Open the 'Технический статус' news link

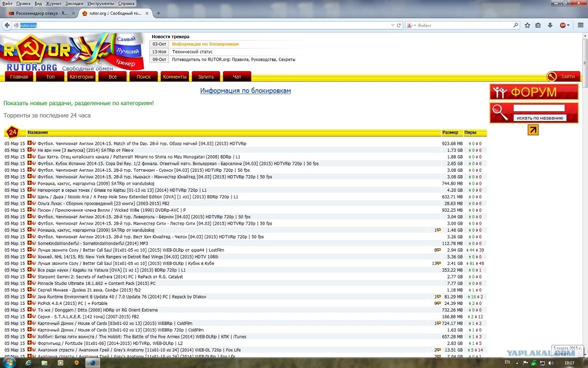click(192, 52)
